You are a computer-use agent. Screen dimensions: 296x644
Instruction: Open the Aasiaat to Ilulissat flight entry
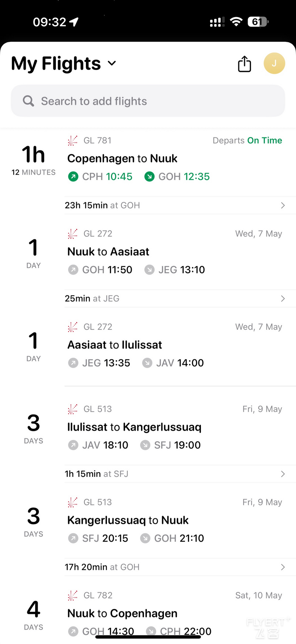[x=148, y=345]
